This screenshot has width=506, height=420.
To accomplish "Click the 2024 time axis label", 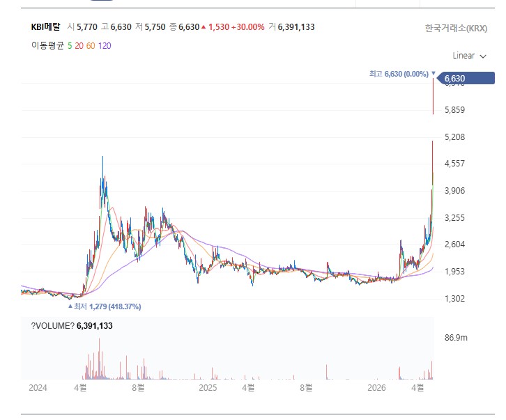I will 38,387.
